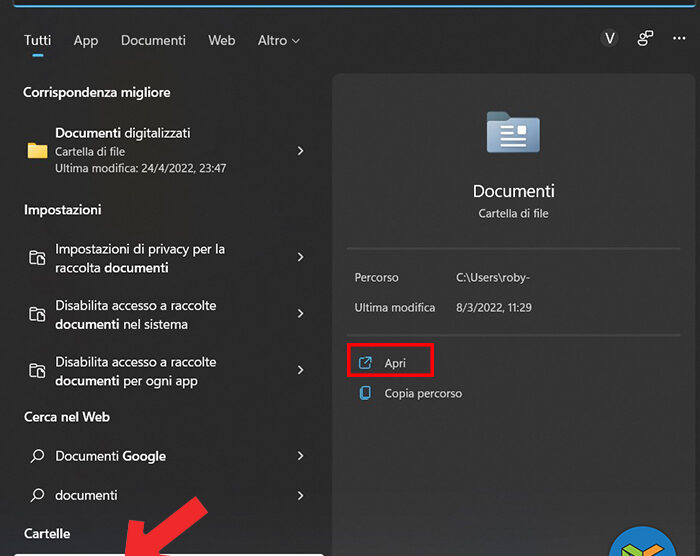This screenshot has height=556, width=700.
Task: Open Impostazioni di privacy per la raccolta documenti
Action: [140, 258]
